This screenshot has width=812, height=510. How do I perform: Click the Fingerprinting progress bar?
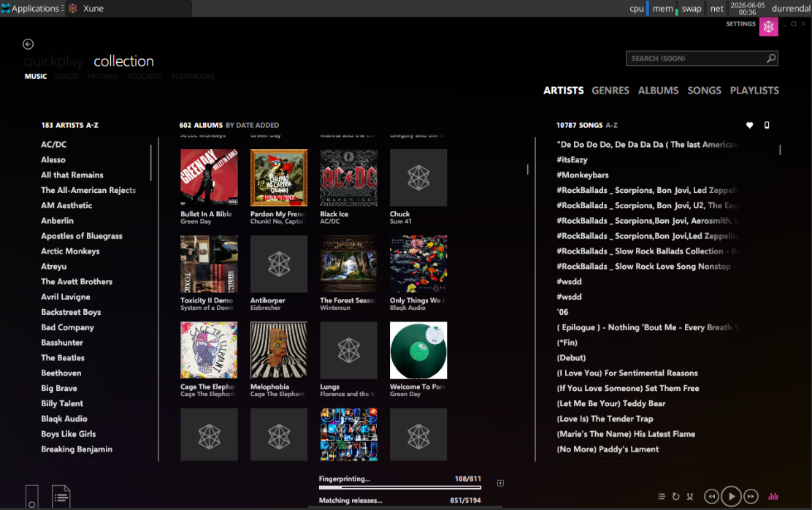pos(399,487)
